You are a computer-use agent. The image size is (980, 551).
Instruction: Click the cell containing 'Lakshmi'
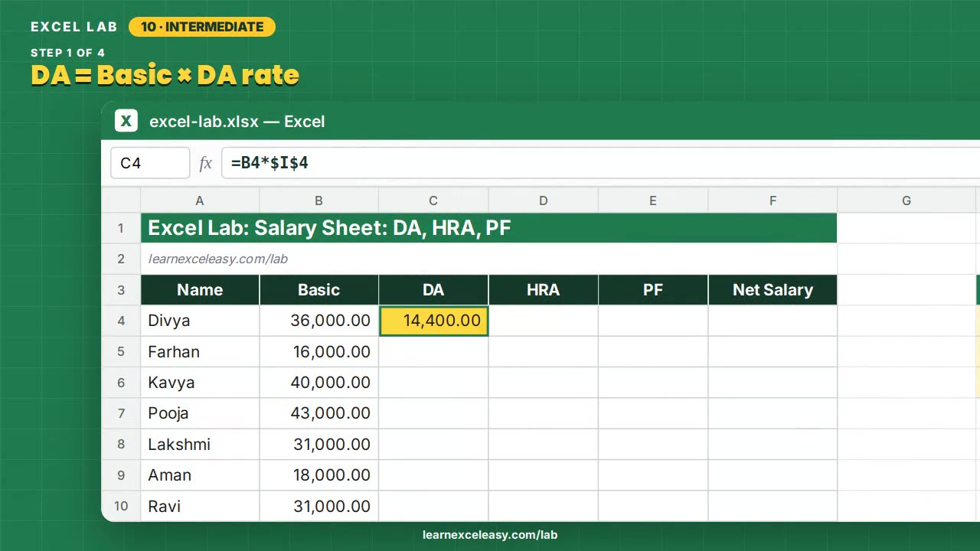click(x=200, y=445)
